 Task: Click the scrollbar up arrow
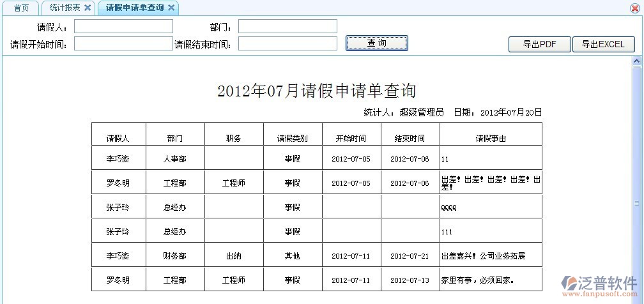(636, 61)
